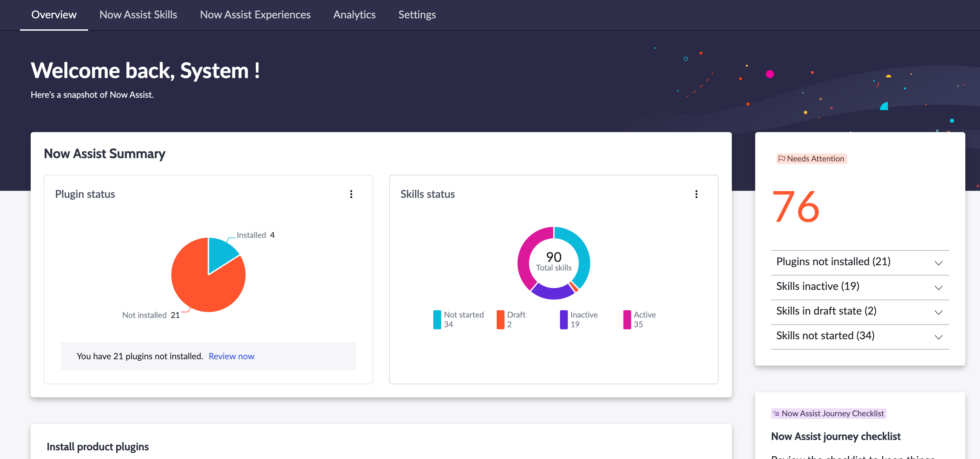
Task: Expand Plugins not installed (21)
Action: 860,262
